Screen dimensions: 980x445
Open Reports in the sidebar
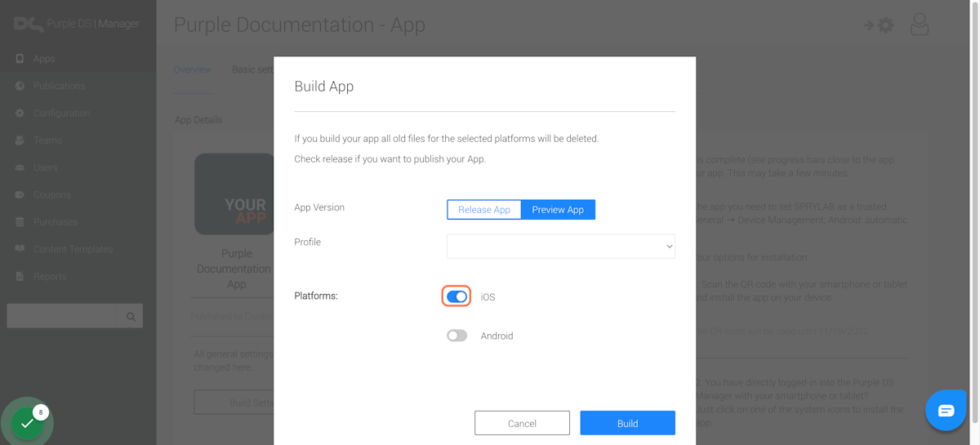pyautogui.click(x=50, y=276)
